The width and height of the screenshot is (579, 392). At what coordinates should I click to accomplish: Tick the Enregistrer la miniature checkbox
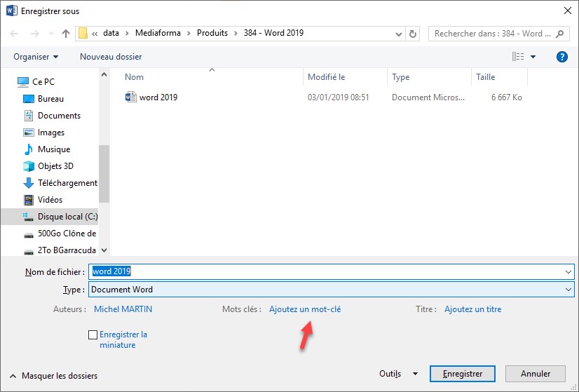click(x=93, y=335)
